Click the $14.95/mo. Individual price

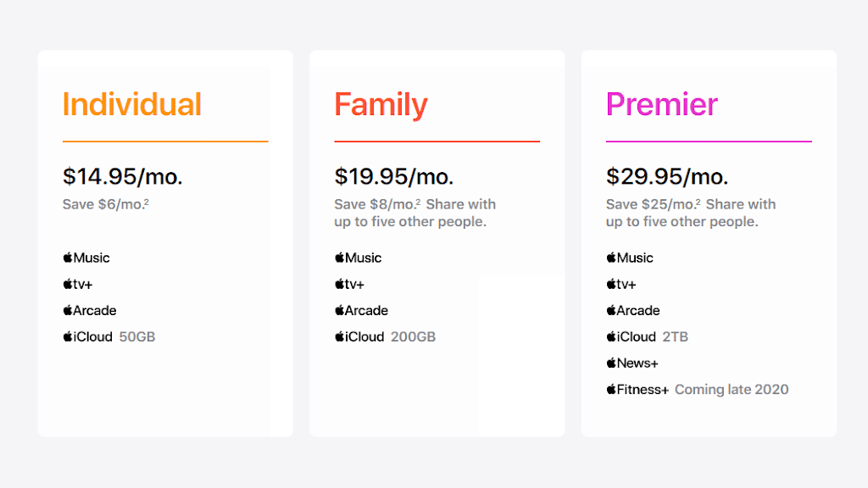[x=122, y=176]
